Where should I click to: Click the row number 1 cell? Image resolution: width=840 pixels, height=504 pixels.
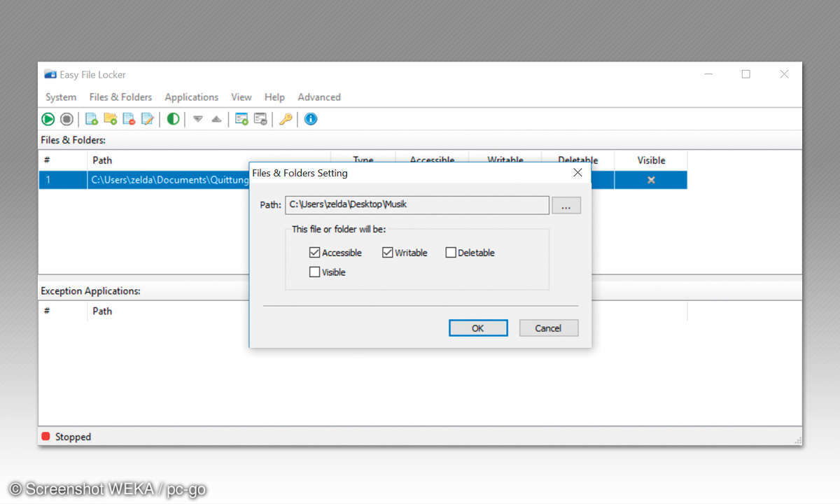click(x=63, y=180)
